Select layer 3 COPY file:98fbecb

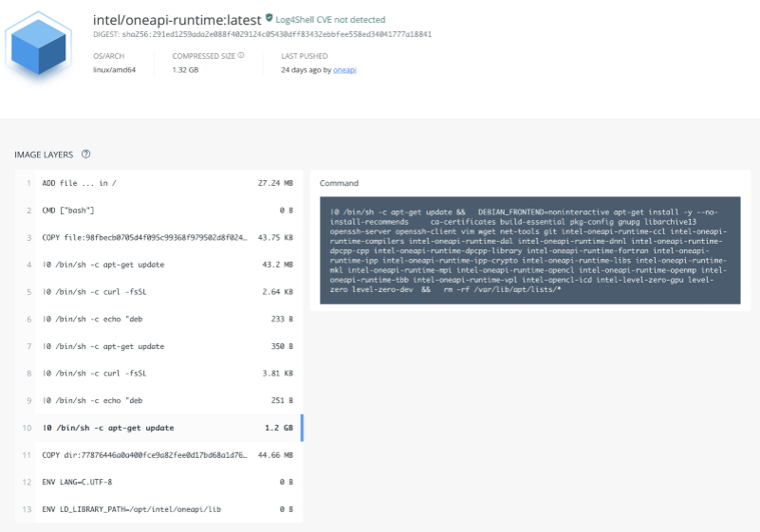pos(158,237)
